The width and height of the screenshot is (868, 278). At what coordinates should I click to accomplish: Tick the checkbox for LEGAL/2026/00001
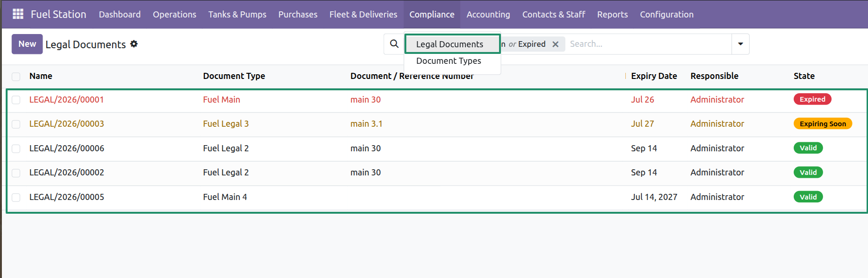point(16,100)
